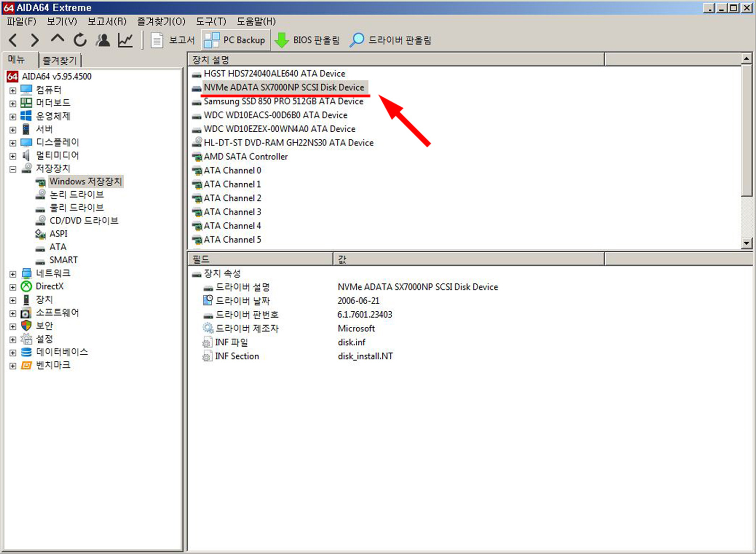The height and width of the screenshot is (554, 756).
Task: Click the device list scroll down arrow
Action: (x=747, y=243)
